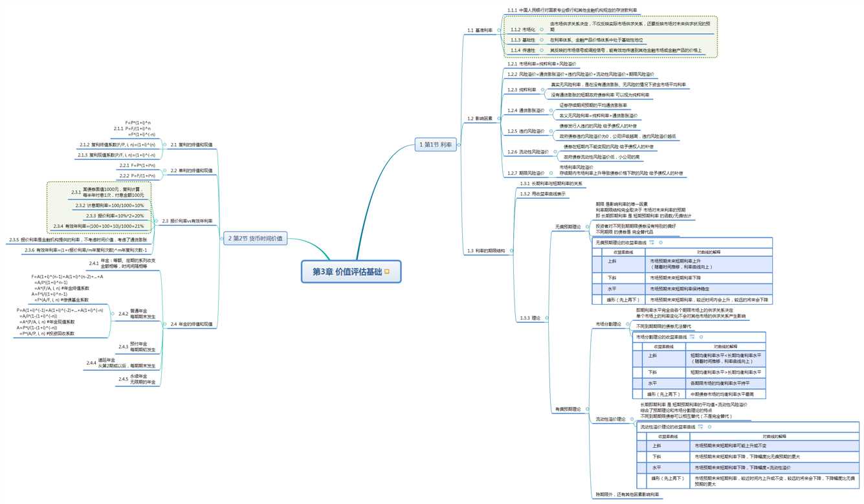
Task: Select node 2.3.2 计息期利率=100/1000=10%
Action: (x=109, y=205)
